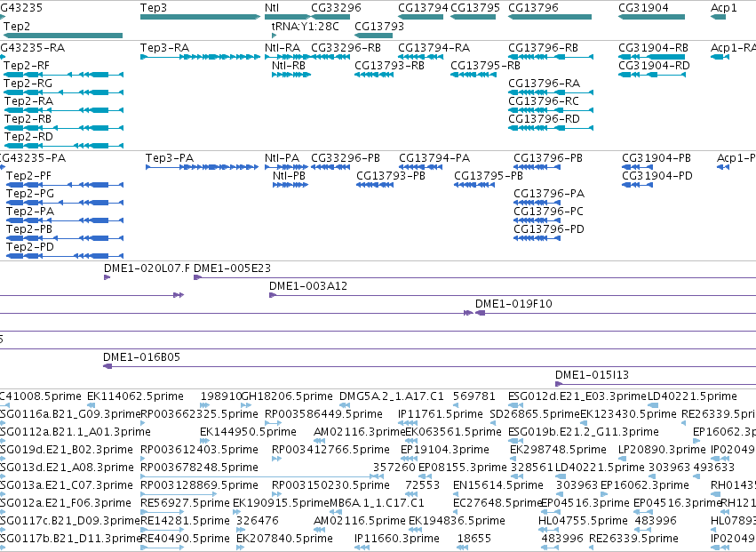Select EST label SD26865.5prime

point(535,414)
